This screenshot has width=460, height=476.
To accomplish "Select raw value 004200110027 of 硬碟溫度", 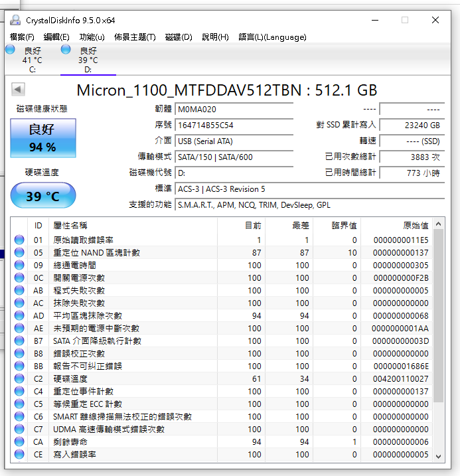I will [400, 379].
